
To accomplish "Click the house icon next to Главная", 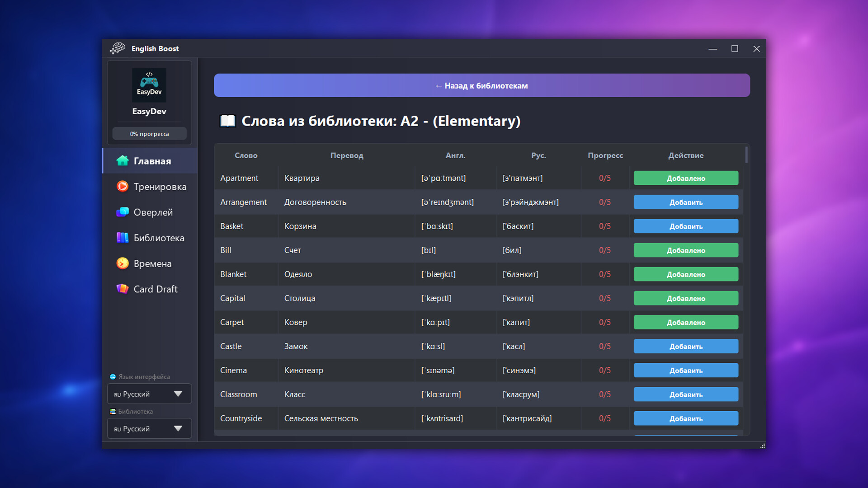I will coord(123,161).
